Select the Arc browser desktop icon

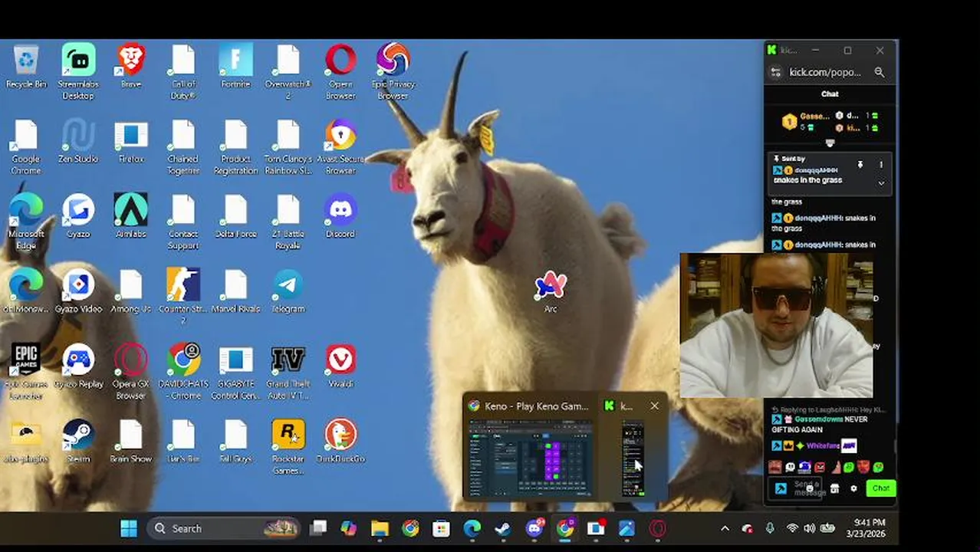tap(551, 292)
